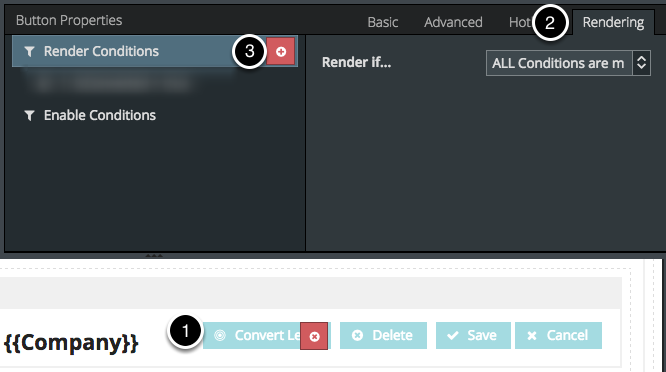Click the Render Conditions filter icon
The image size is (666, 372).
coord(29,51)
